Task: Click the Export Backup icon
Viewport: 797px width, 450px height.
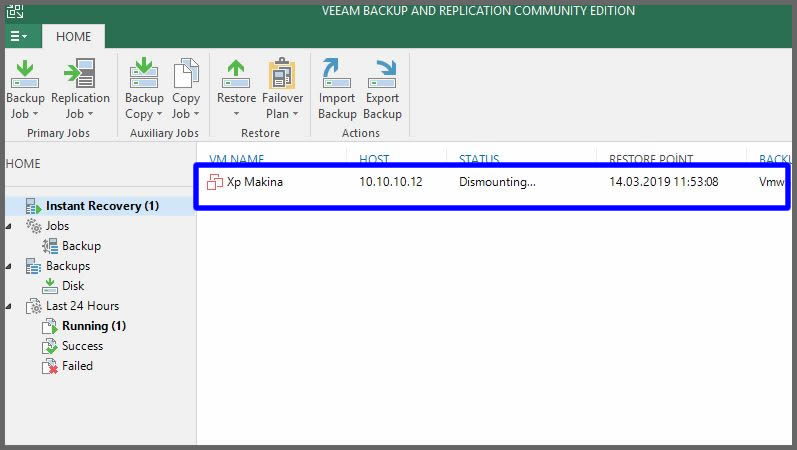Action: pos(382,74)
